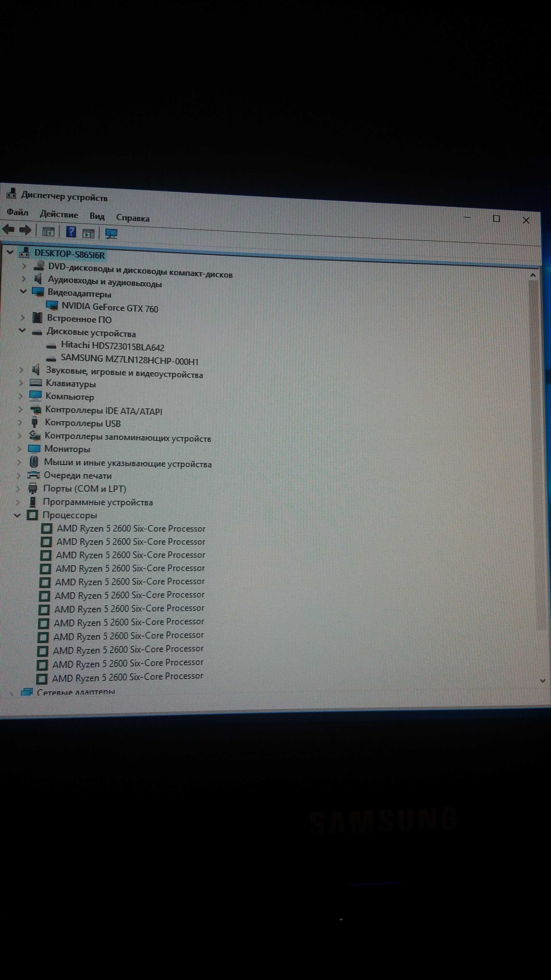Click the Очереди печати printer icon
The height and width of the screenshot is (980, 551).
[33, 475]
